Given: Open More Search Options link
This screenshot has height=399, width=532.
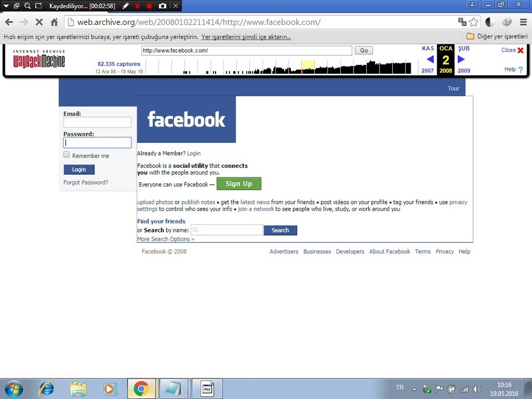Looking at the screenshot, I should point(166,239).
